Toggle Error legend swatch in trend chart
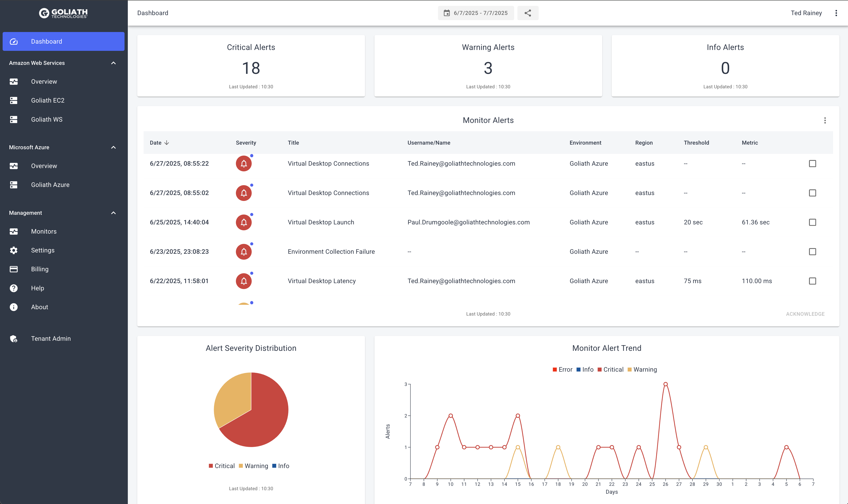The height and width of the screenshot is (504, 848). (x=555, y=369)
